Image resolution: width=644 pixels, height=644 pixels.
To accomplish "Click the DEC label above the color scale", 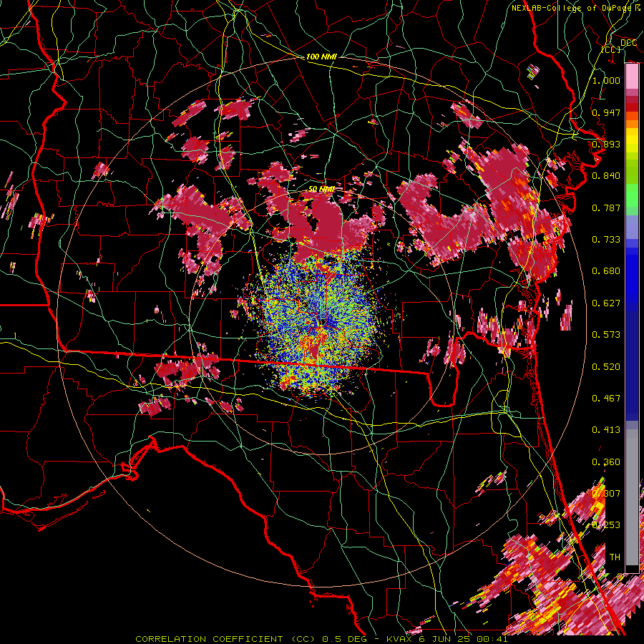I will tap(628, 43).
